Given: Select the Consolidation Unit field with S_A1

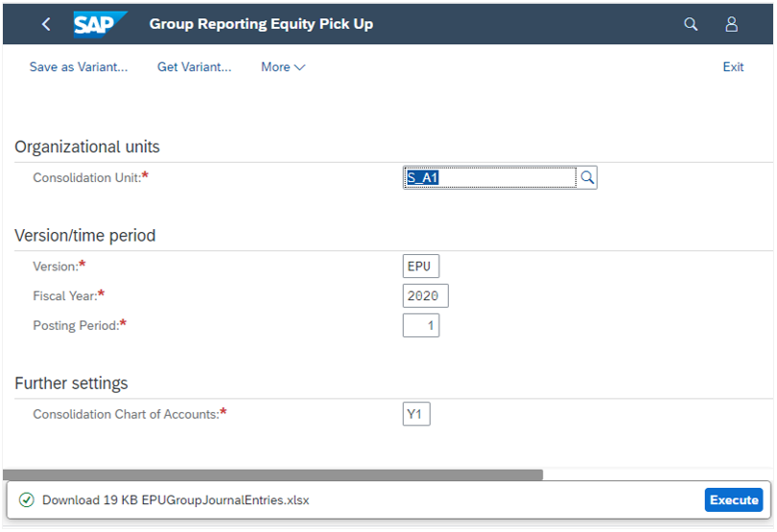Looking at the screenshot, I should [489, 177].
